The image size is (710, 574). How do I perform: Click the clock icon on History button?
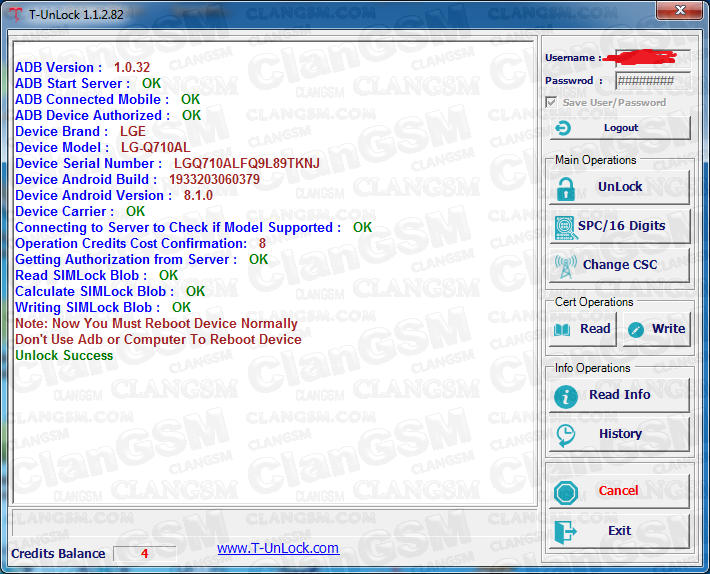(x=566, y=435)
